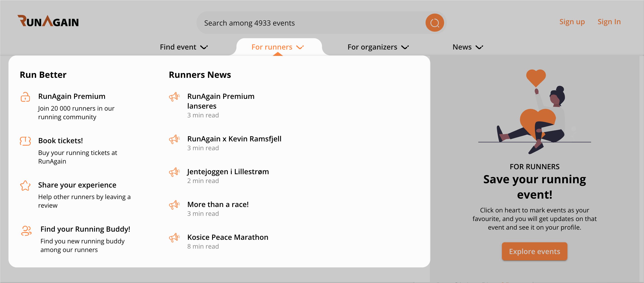This screenshot has height=283, width=644.
Task: Click "Buy your running tickets at RunAgain" text
Action: (x=77, y=157)
